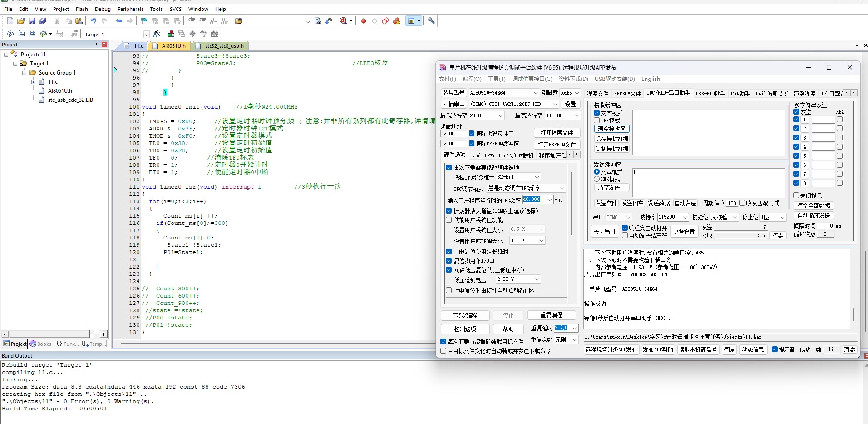This screenshot has width=868, height=424.
Task: Click the Open file folder icon
Action: coord(21,21)
